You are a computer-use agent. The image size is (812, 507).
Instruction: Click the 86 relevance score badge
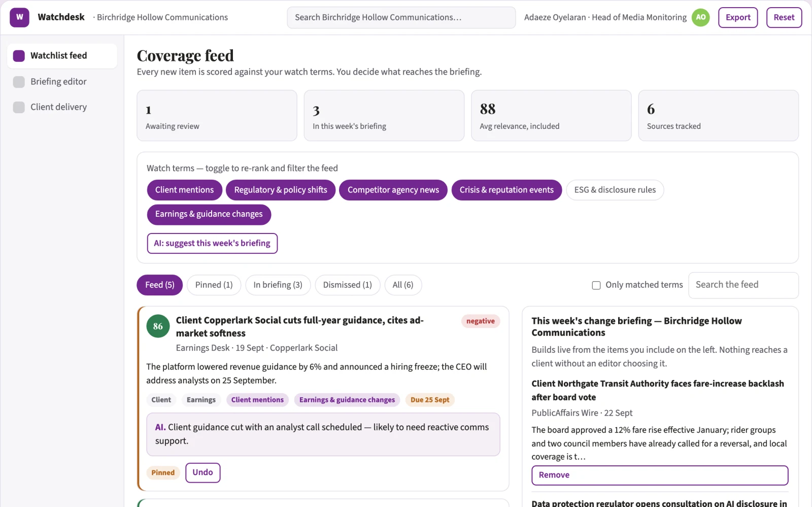(158, 326)
